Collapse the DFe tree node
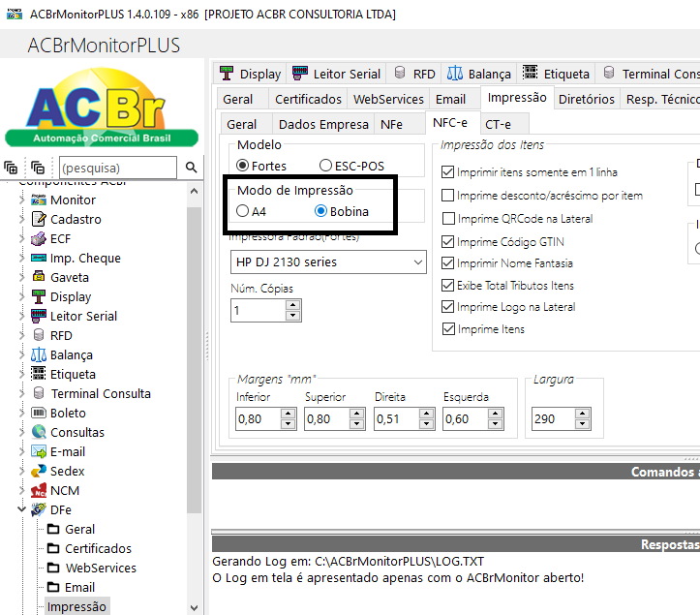700x615 pixels. tap(21, 509)
